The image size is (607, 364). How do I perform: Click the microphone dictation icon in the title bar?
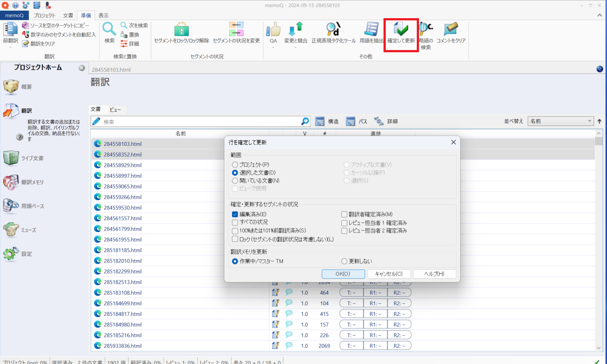47,5
